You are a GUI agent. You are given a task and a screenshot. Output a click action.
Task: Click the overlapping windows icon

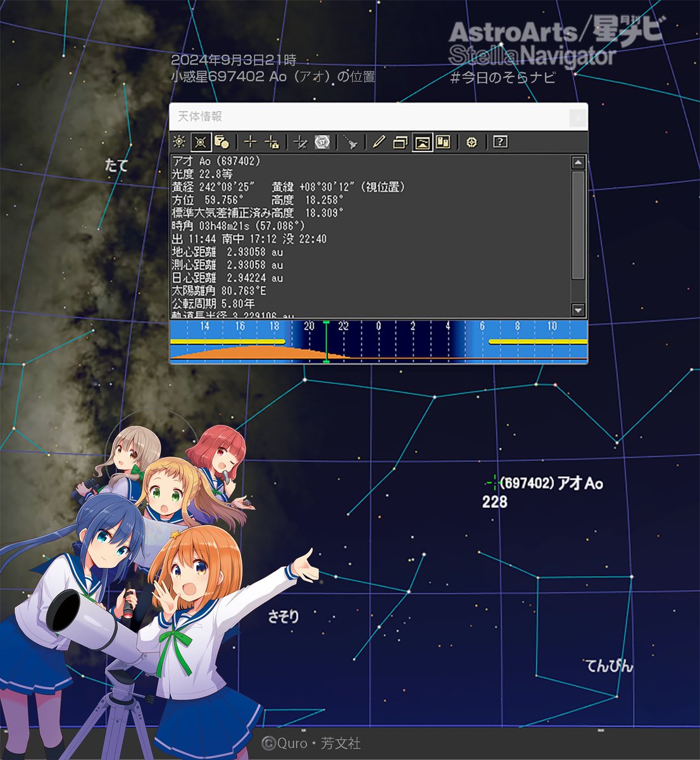[x=400, y=142]
